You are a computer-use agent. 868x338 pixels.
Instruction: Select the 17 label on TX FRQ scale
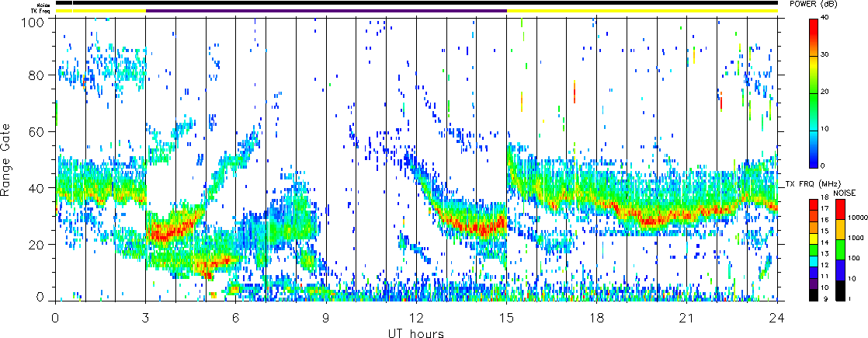[825, 208]
